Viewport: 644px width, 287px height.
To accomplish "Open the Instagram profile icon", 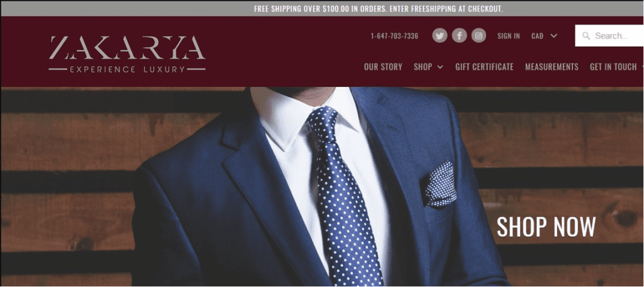I will click(479, 36).
